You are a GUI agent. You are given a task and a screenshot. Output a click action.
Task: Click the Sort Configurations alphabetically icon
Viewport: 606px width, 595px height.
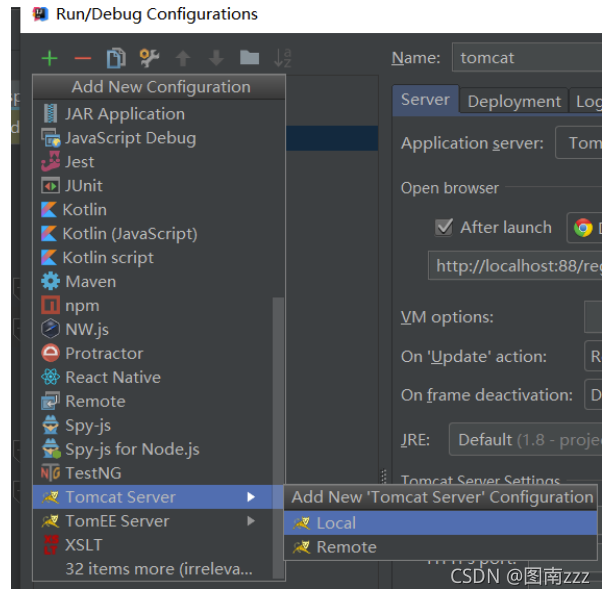[283, 58]
